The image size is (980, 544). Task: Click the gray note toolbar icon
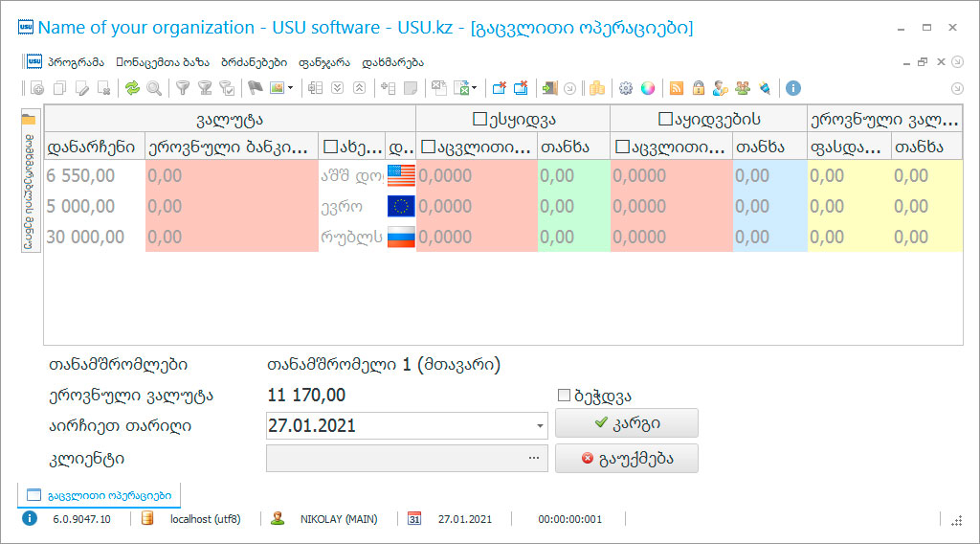click(410, 88)
